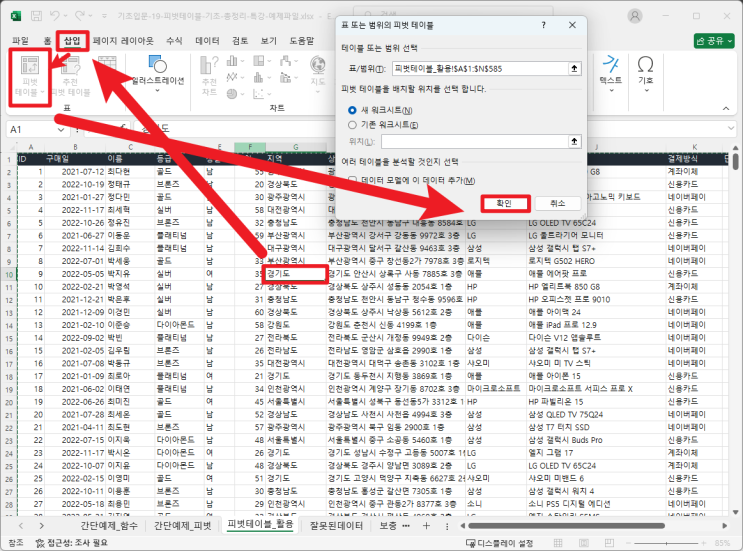Switch to Normal view in status bar

click(558, 542)
